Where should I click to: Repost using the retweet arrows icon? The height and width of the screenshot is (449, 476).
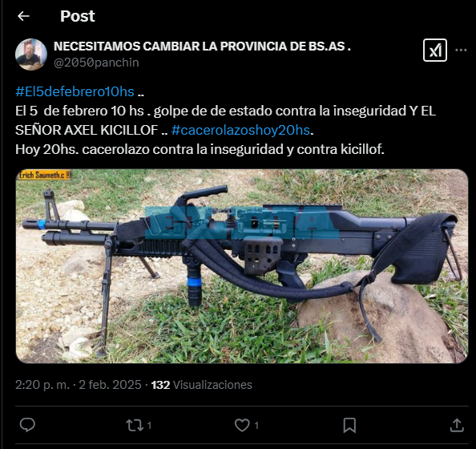[x=135, y=425]
